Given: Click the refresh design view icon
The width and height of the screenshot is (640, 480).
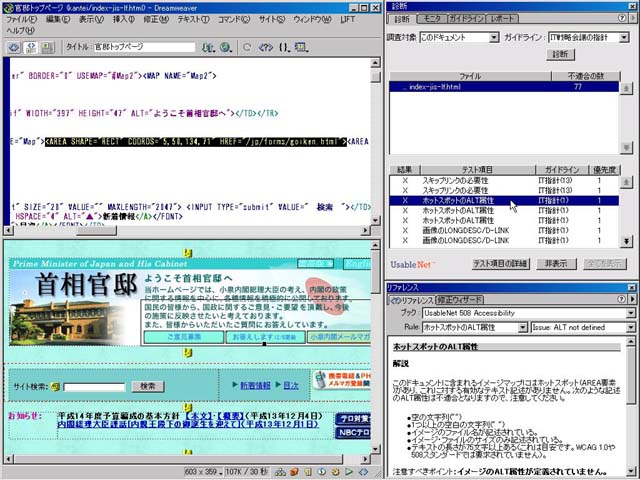Looking at the screenshot, I should (x=248, y=47).
